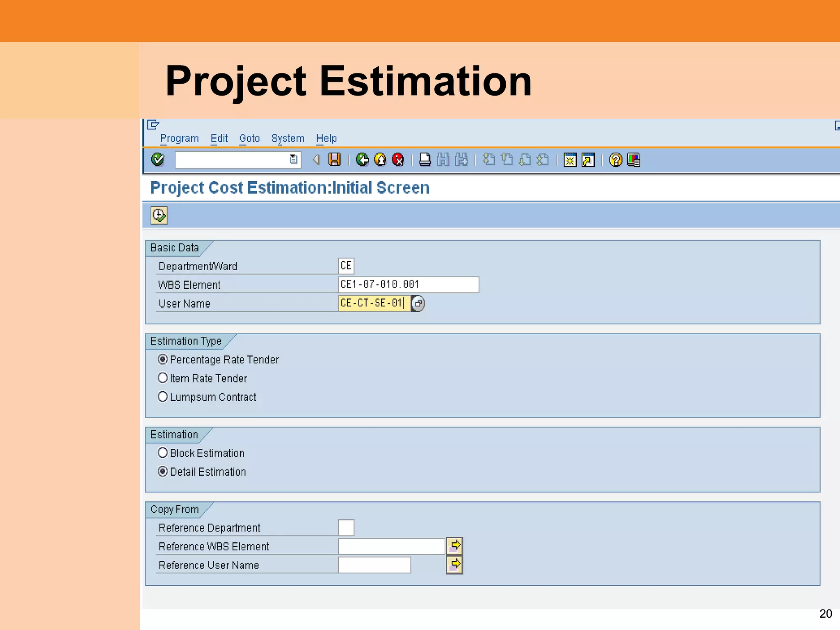
Task: Click the WBS Element input field
Action: point(409,285)
